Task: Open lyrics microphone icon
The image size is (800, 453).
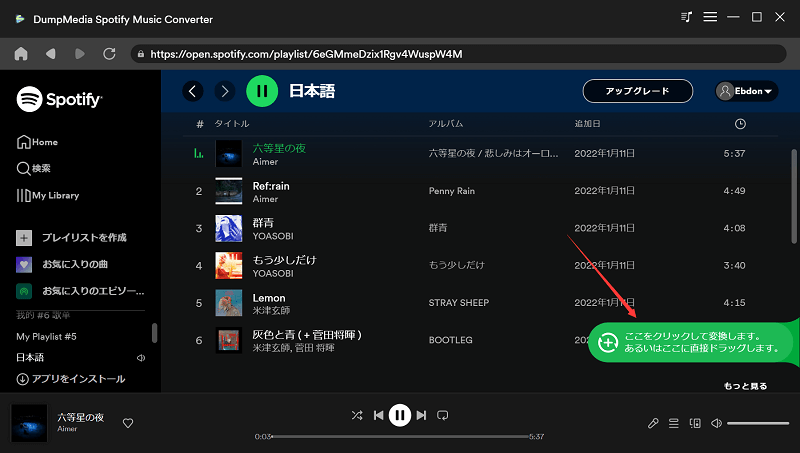Action: point(653,423)
